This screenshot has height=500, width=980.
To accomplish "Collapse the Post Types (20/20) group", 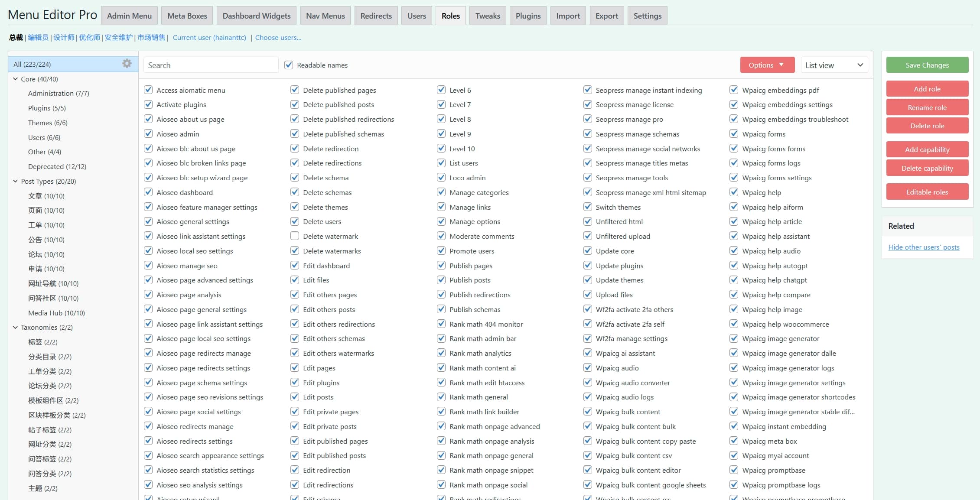I will pyautogui.click(x=16, y=181).
